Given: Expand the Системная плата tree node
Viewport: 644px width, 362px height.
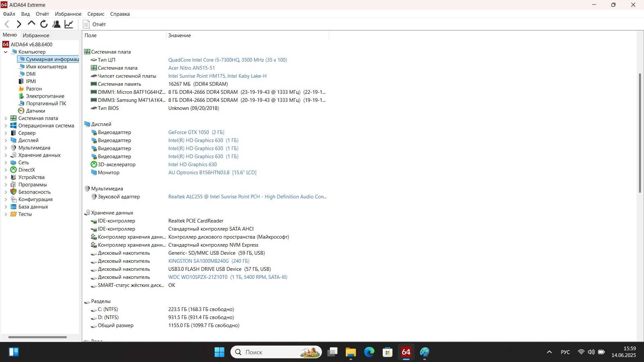Looking at the screenshot, I should point(6,118).
